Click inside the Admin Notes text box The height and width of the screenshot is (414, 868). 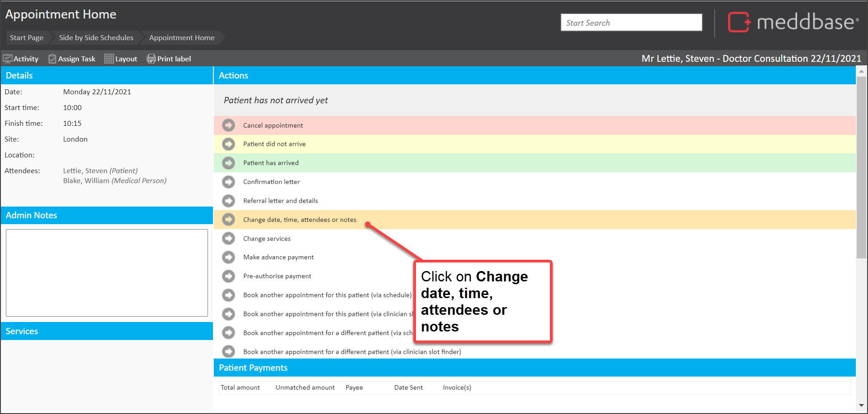coord(107,272)
